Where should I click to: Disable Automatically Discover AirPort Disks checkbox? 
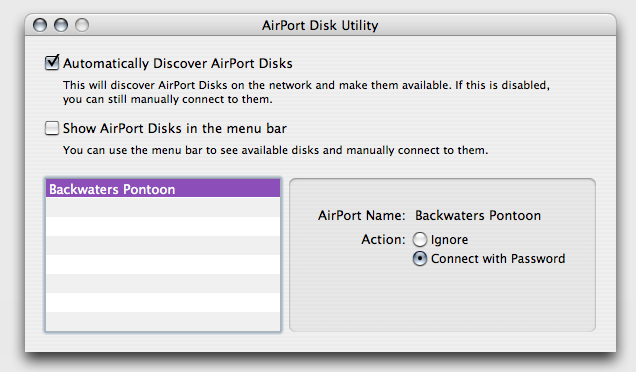[x=52, y=63]
